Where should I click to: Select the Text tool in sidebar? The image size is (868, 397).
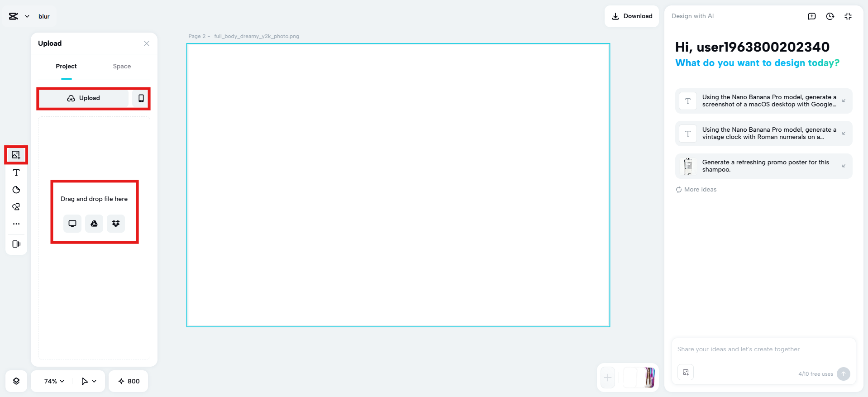tap(16, 172)
